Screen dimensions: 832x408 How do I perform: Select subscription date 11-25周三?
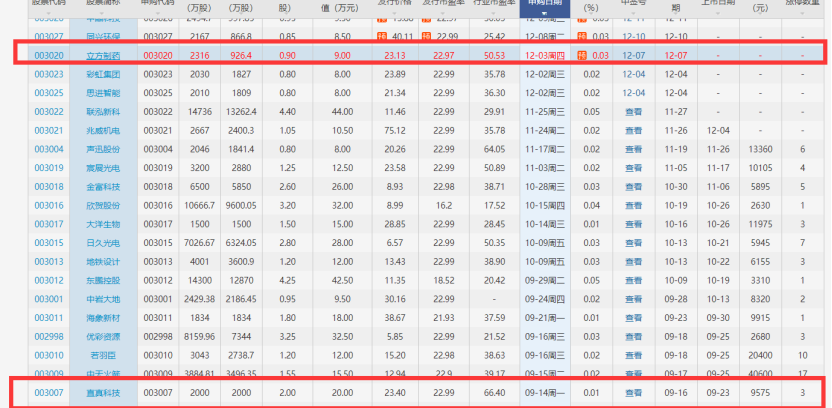coord(545,111)
